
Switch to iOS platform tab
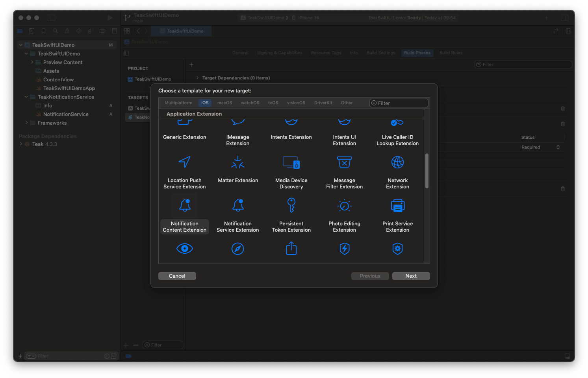click(x=205, y=103)
